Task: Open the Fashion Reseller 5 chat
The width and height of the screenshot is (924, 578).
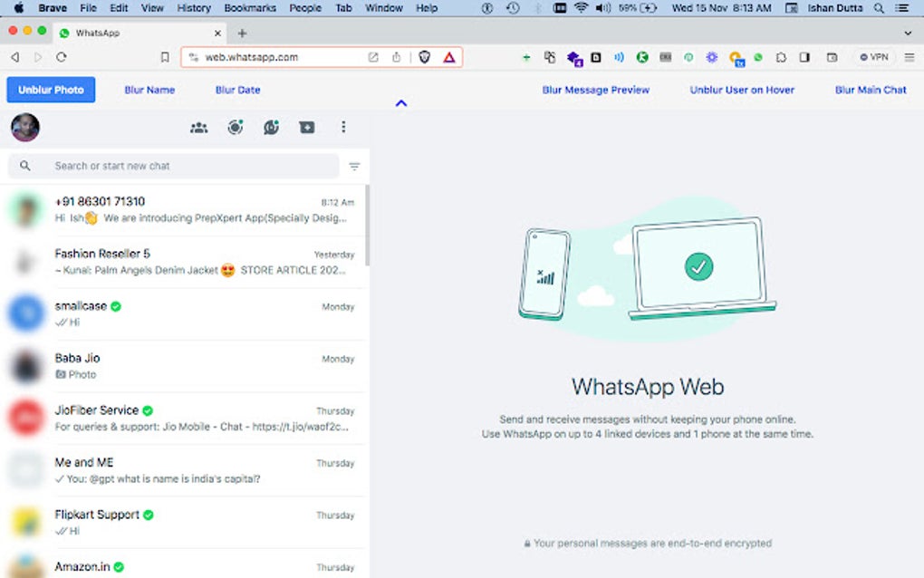Action: (x=181, y=261)
